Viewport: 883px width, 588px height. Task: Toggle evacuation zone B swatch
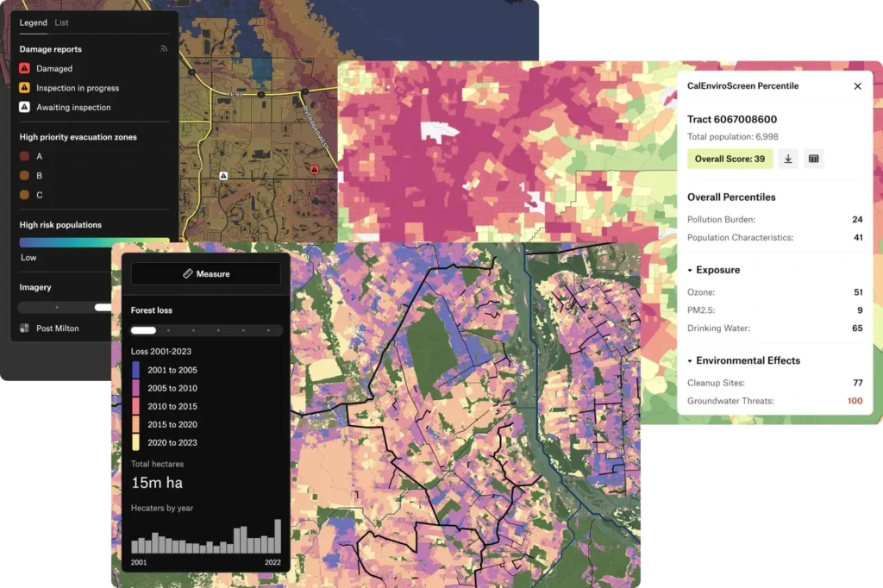[25, 176]
